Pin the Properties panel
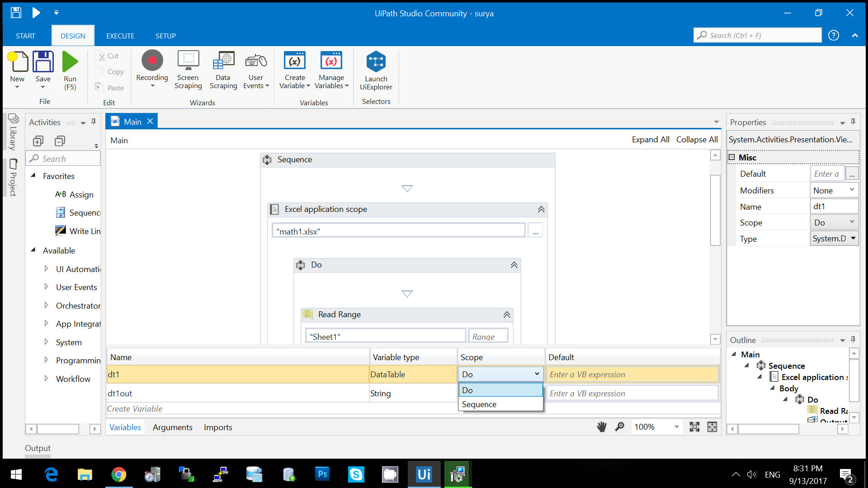 (x=853, y=122)
